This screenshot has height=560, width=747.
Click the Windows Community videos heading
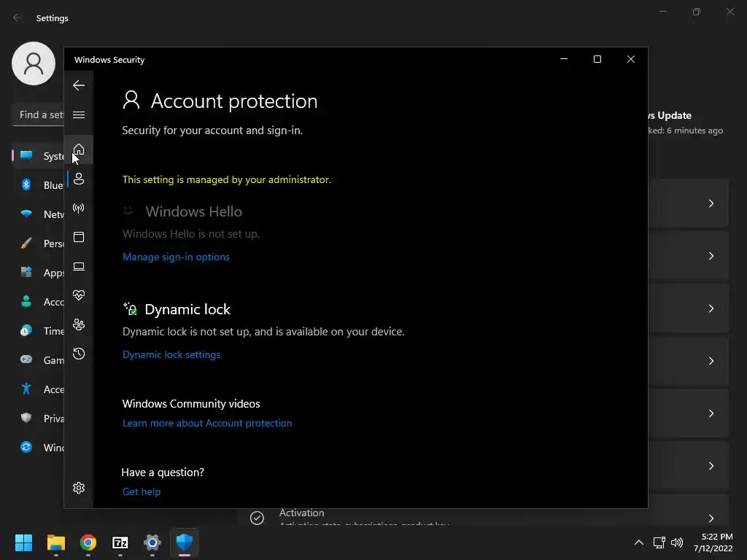point(191,403)
